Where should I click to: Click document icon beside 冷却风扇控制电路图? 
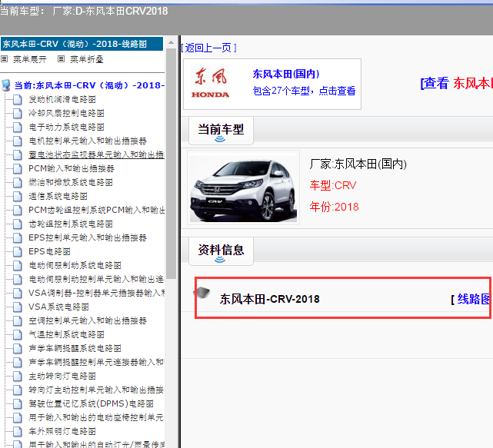click(18, 114)
